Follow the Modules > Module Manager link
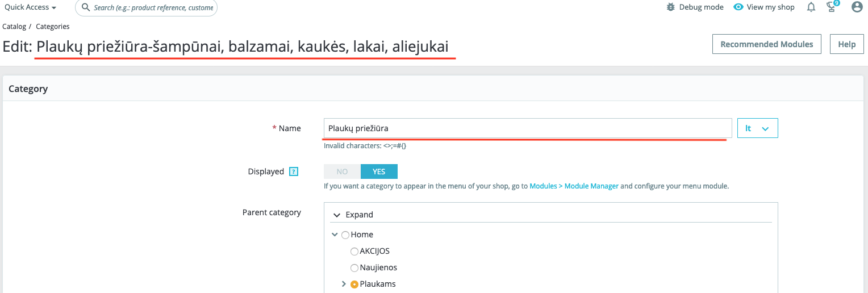 (x=574, y=186)
